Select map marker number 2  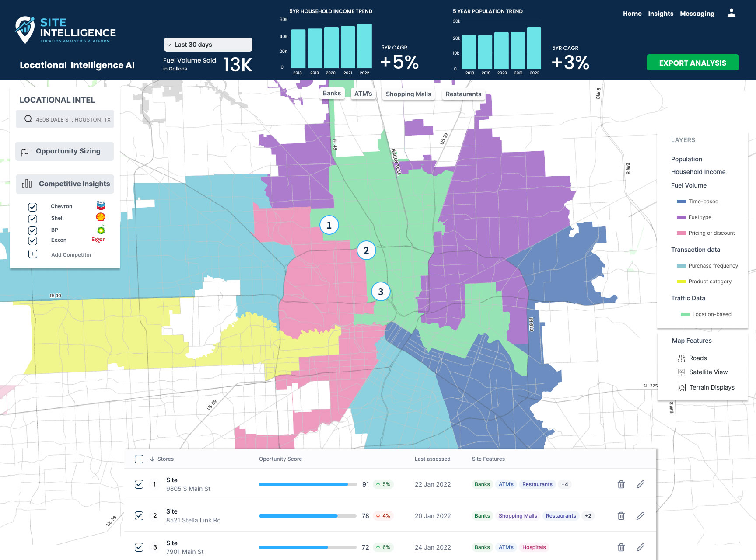(366, 250)
